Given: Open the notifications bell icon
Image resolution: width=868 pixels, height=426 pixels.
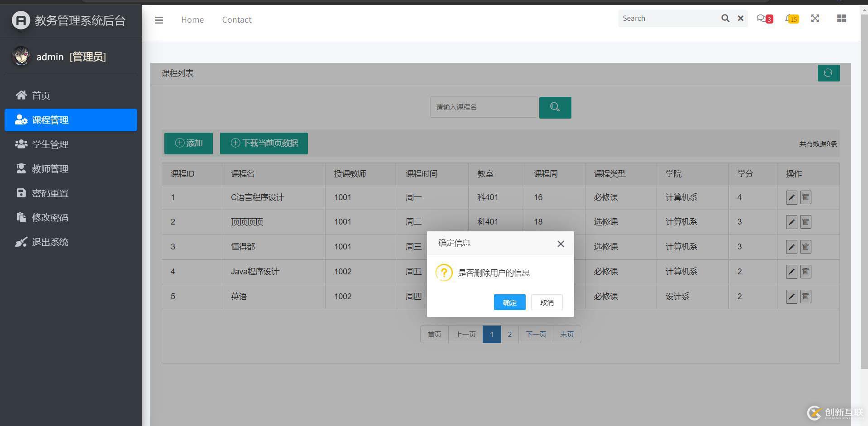Looking at the screenshot, I should (x=790, y=19).
